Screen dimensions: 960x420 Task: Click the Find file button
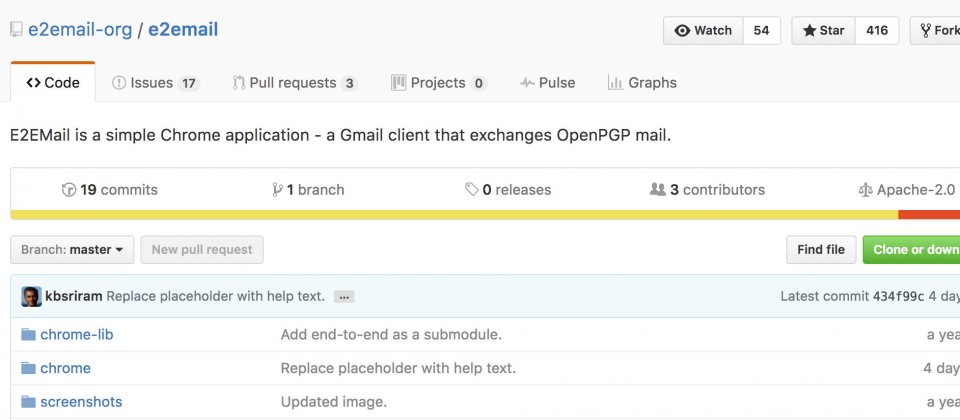tap(821, 250)
